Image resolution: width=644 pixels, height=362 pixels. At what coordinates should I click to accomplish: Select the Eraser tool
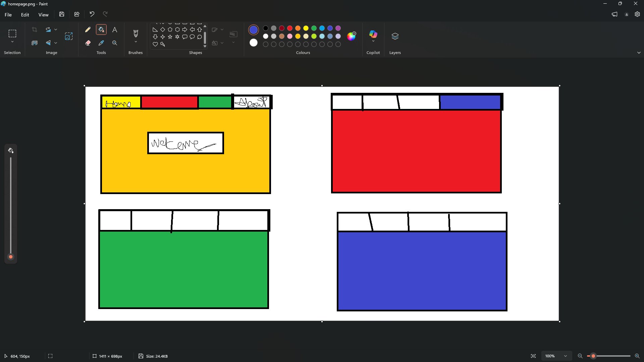click(88, 43)
